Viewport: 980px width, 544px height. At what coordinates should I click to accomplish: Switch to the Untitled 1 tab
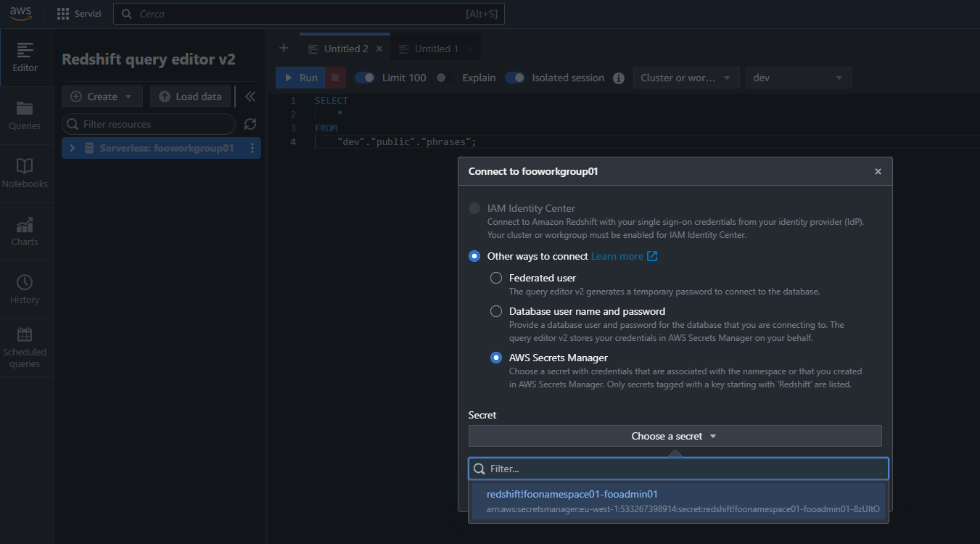[437, 49]
